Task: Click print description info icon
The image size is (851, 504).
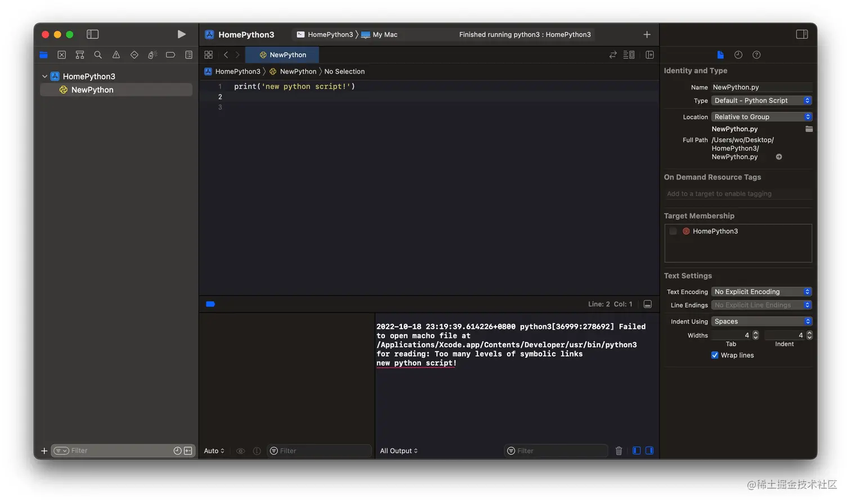Action: [257, 451]
